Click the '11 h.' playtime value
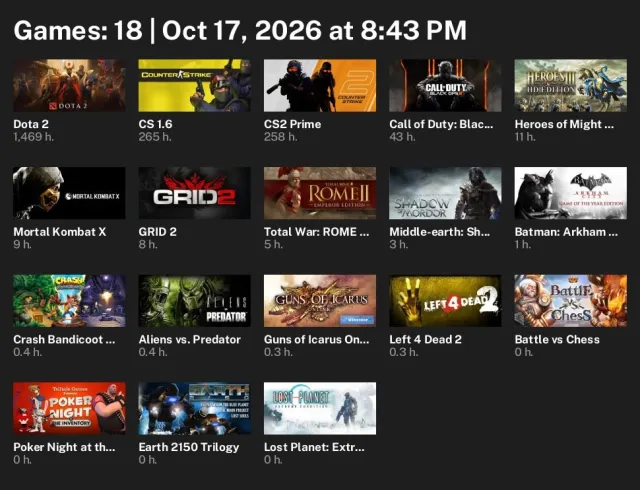This screenshot has width=640, height=490. [x=525, y=137]
